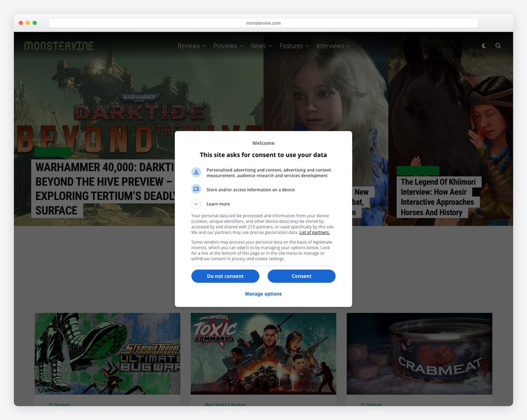This screenshot has width=527, height=420.
Task: Open the Toxic Commando article thumbnail
Action: click(263, 353)
